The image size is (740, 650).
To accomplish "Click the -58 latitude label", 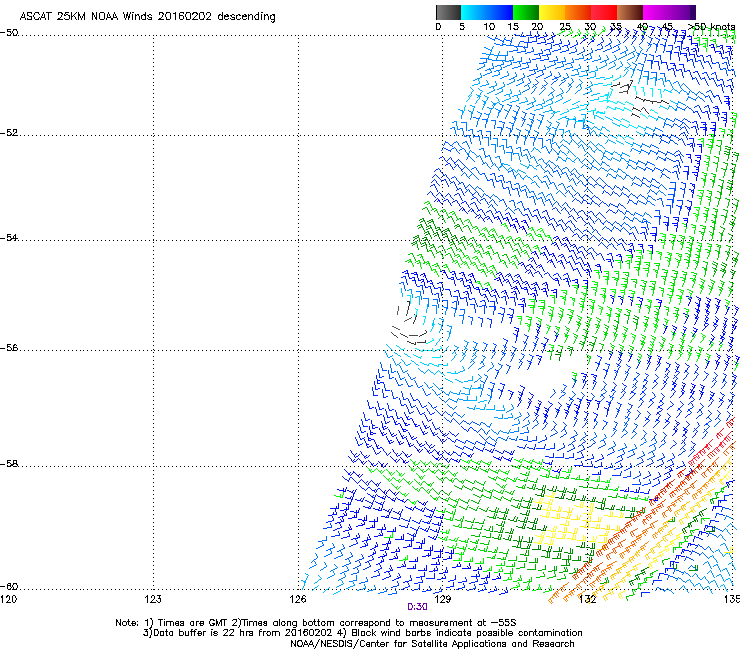I will (9, 464).
